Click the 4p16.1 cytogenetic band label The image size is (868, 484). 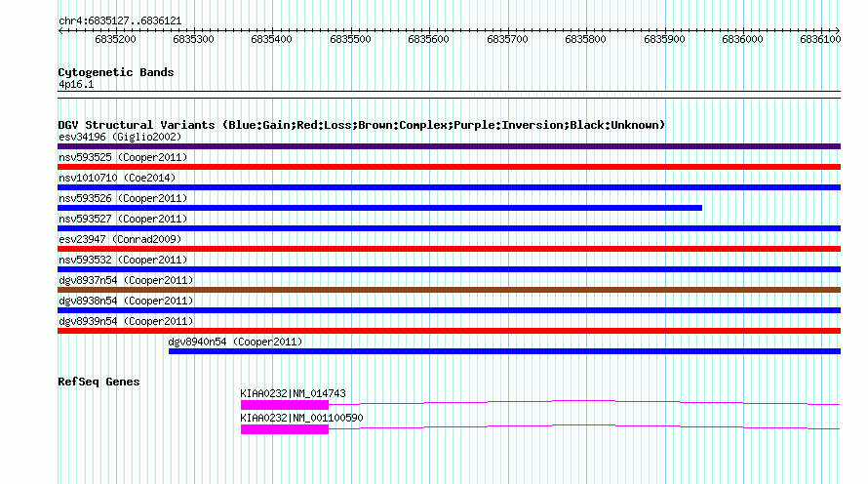point(76,84)
